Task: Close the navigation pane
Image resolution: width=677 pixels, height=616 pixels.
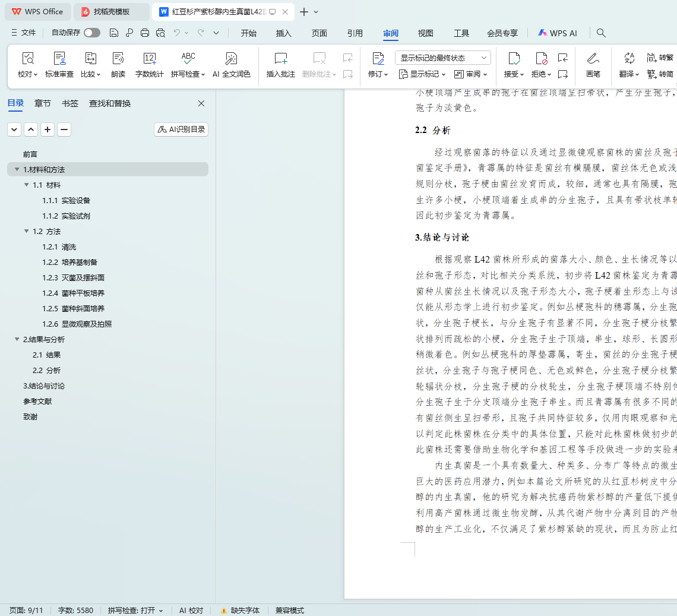Action: coord(201,103)
